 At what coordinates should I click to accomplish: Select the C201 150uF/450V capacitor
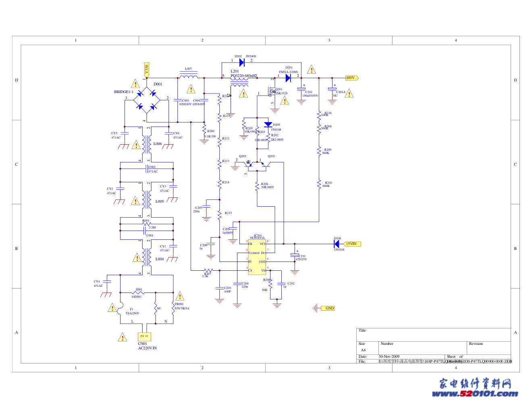tap(301, 89)
